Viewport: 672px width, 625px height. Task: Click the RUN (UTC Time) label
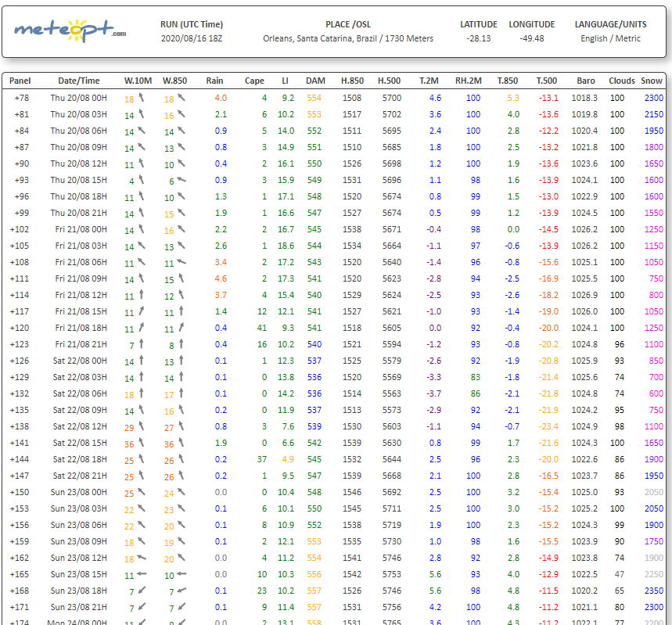[192, 24]
